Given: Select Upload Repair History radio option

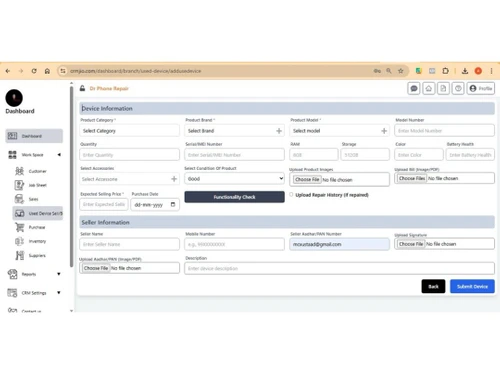Looking at the screenshot, I should click(x=291, y=195).
